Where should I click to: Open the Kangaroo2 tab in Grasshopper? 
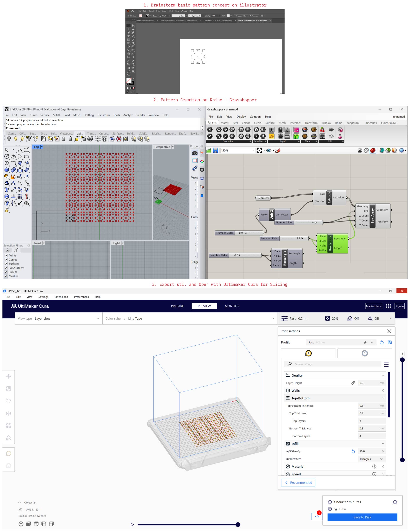[x=353, y=123]
